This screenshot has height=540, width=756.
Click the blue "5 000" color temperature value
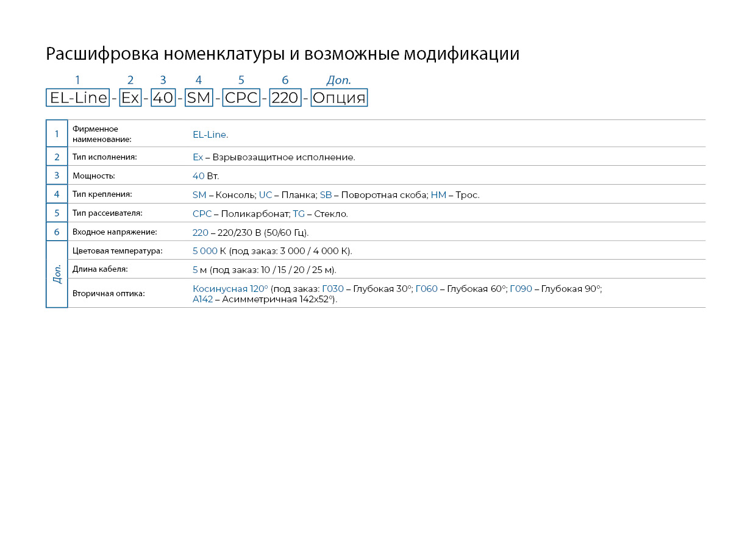pos(205,251)
